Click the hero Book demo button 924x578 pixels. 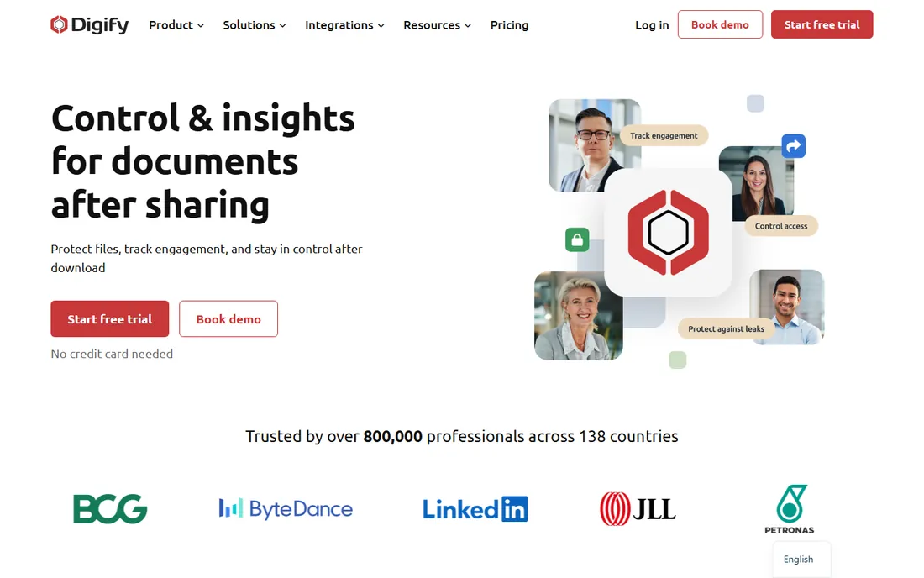pos(228,318)
